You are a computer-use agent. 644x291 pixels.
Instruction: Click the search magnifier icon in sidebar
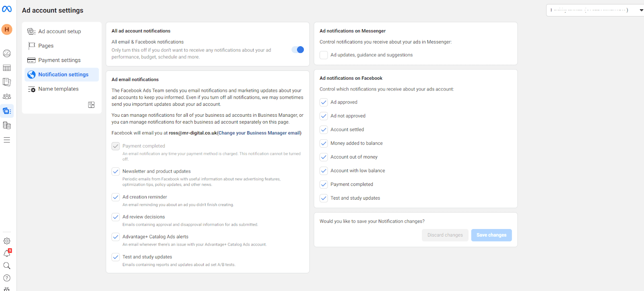tap(7, 266)
